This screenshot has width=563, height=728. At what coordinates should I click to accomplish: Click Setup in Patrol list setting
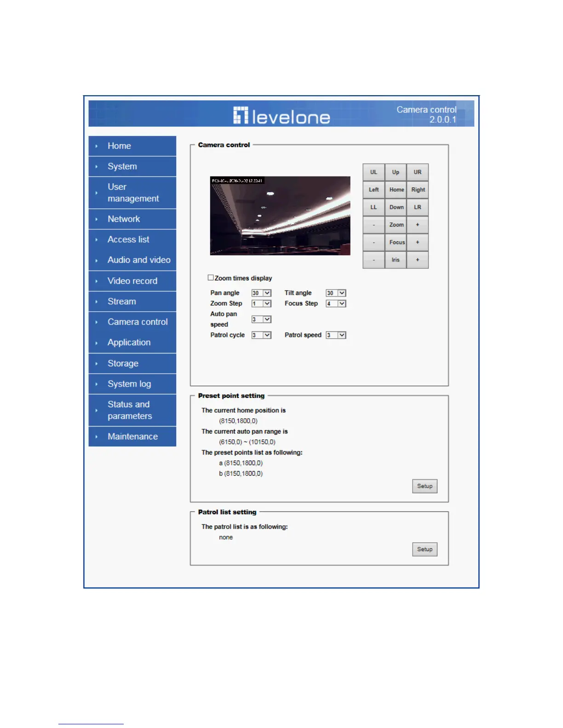pos(425,549)
